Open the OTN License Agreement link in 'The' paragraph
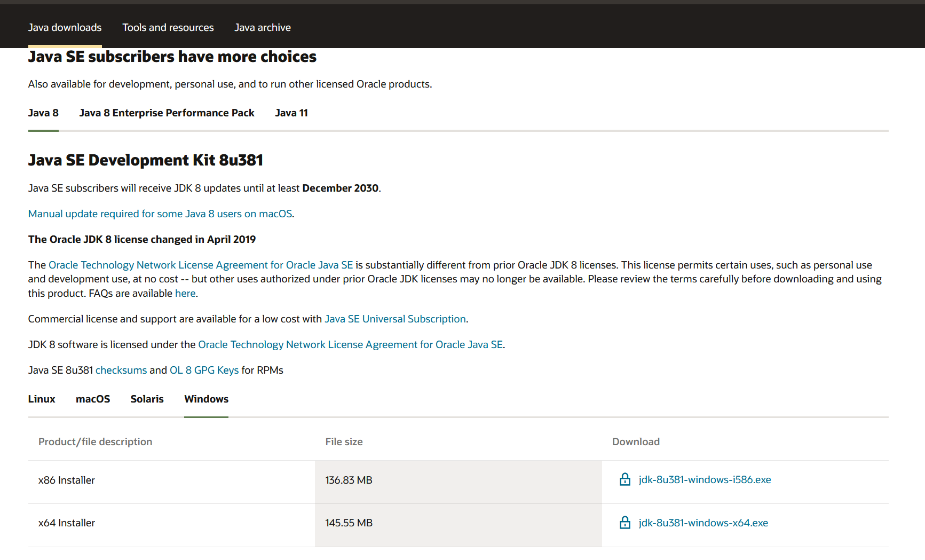 tap(201, 265)
